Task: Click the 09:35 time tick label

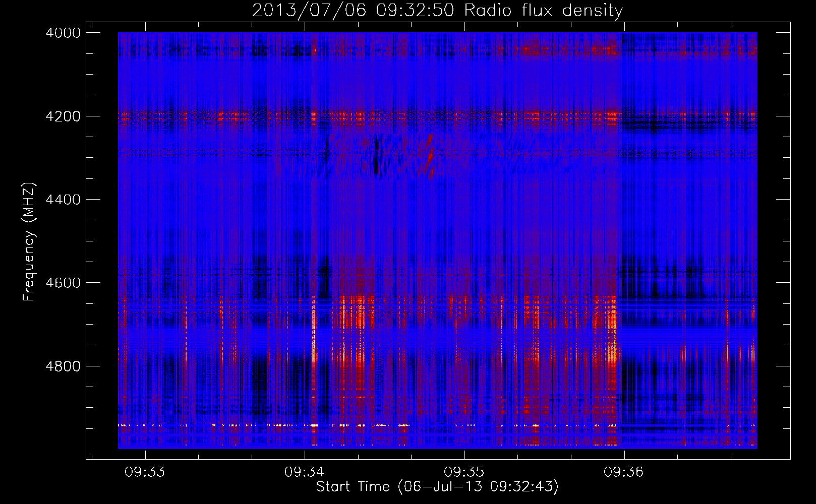Action: [x=464, y=472]
